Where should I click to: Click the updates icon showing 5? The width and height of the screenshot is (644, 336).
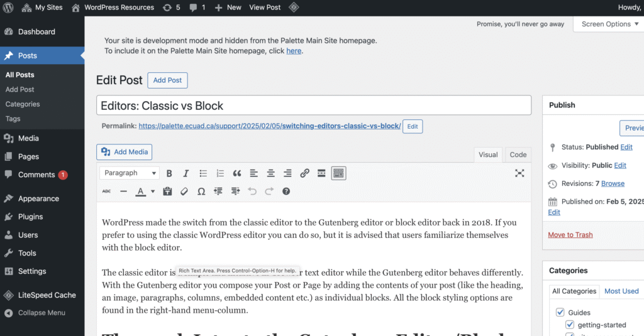click(x=171, y=8)
